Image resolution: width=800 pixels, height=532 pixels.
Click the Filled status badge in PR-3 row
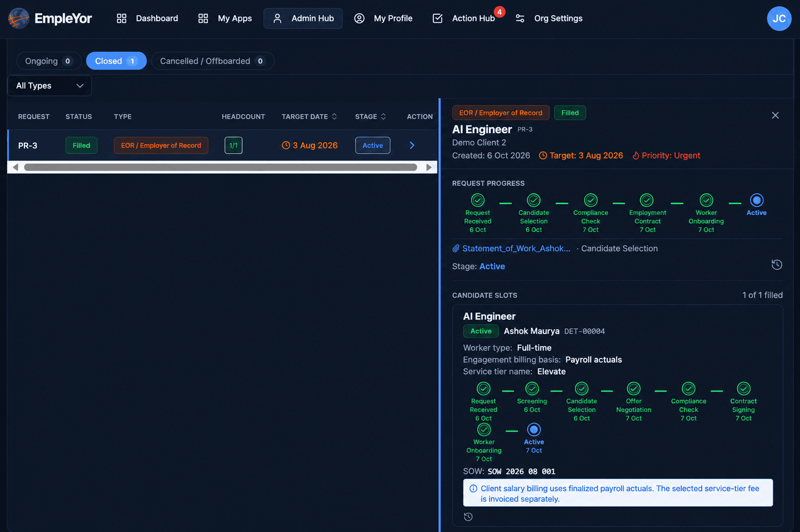81,146
